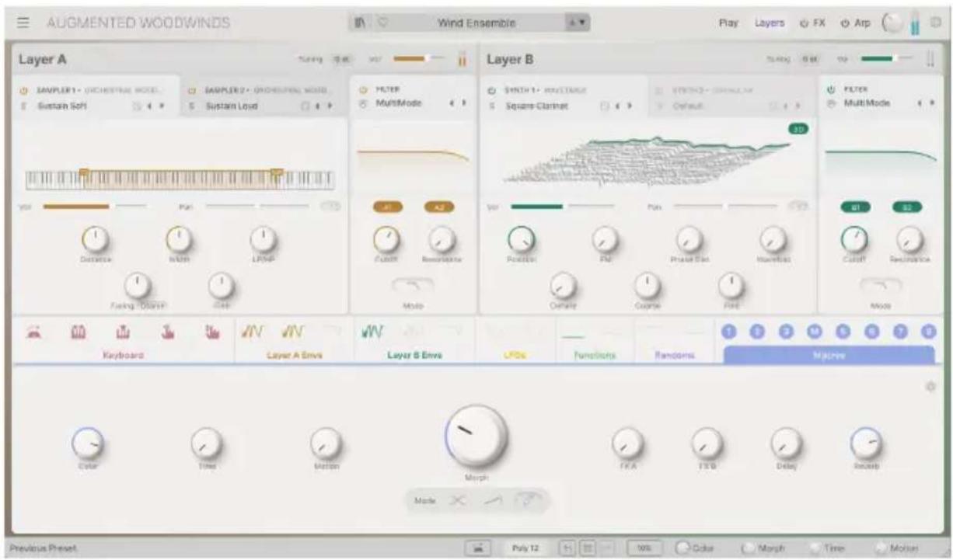The image size is (953, 560).
Task: Select third red Keyboard modulation icon
Action: [x=124, y=332]
